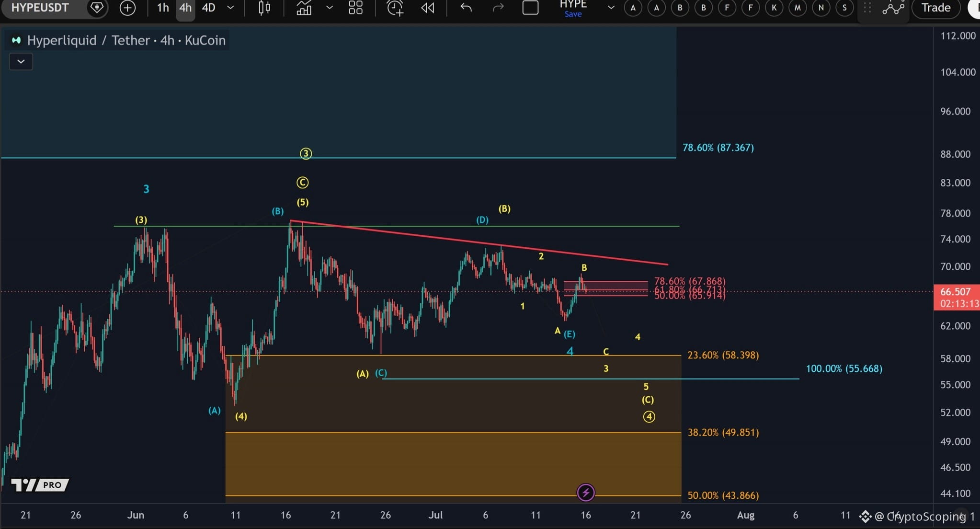
Task: Open the chart layout setup square icon
Action: click(x=530, y=8)
